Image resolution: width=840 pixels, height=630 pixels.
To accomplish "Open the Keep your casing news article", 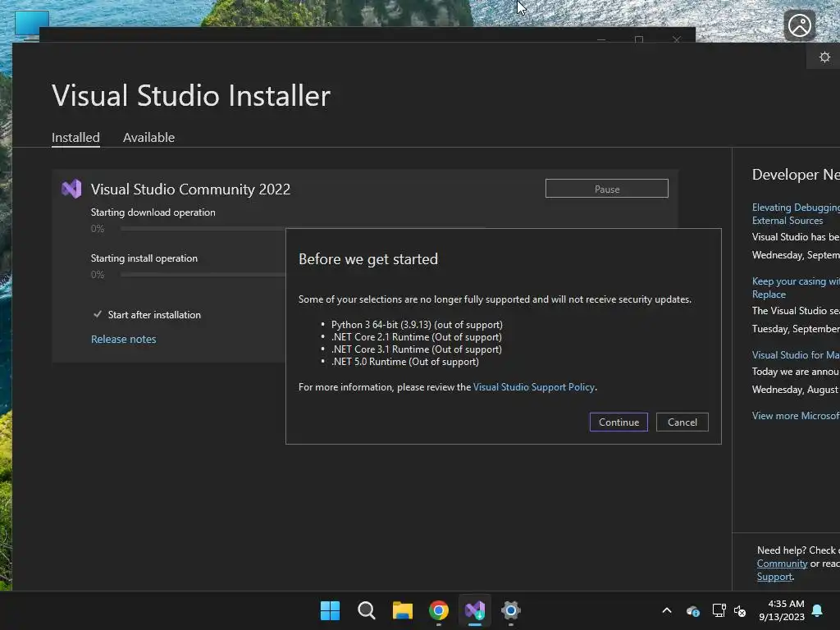I will 796,288.
